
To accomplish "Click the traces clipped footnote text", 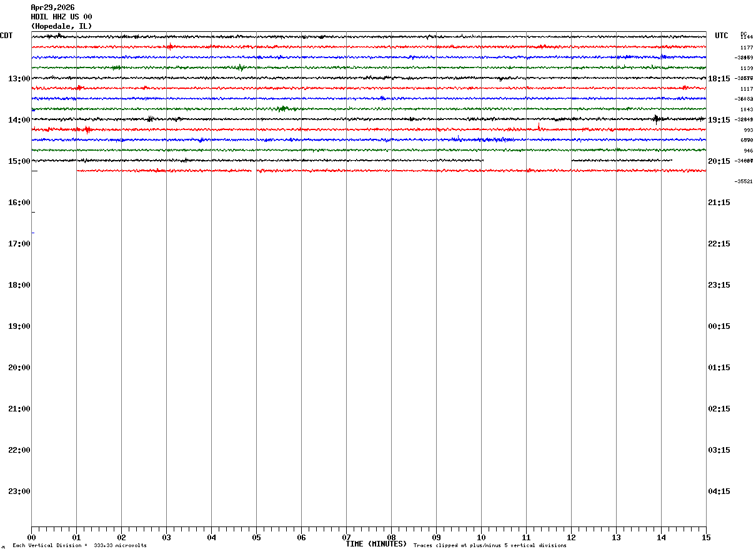I will click(x=490, y=546).
